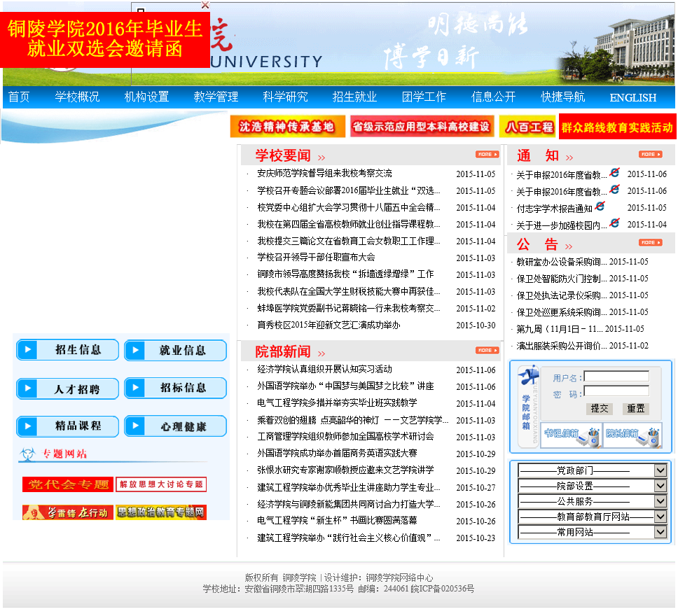Close the red job fair invitation popup
Image resolution: width=678 pixels, height=616 pixels.
pos(205,5)
